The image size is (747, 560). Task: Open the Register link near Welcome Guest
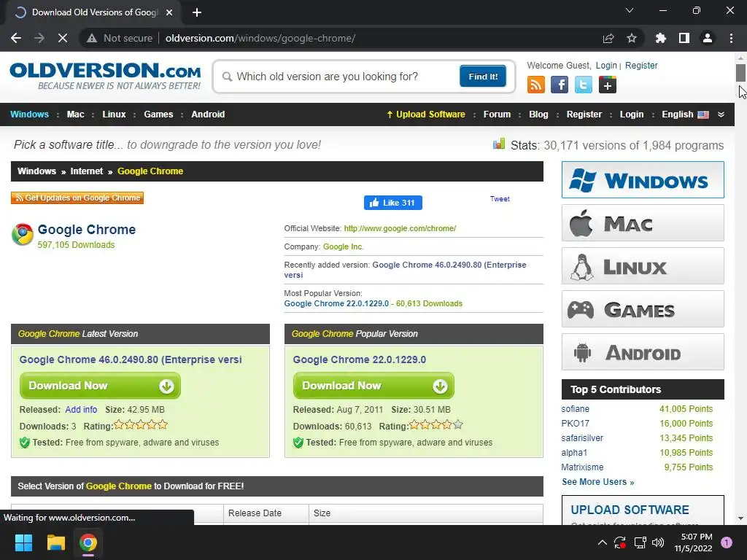pos(641,66)
